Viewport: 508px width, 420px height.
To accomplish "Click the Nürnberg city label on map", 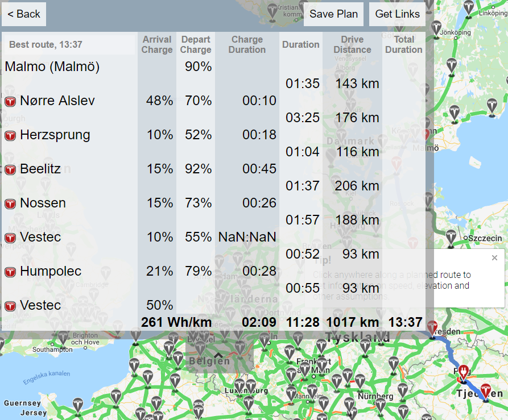I will pos(375,396).
